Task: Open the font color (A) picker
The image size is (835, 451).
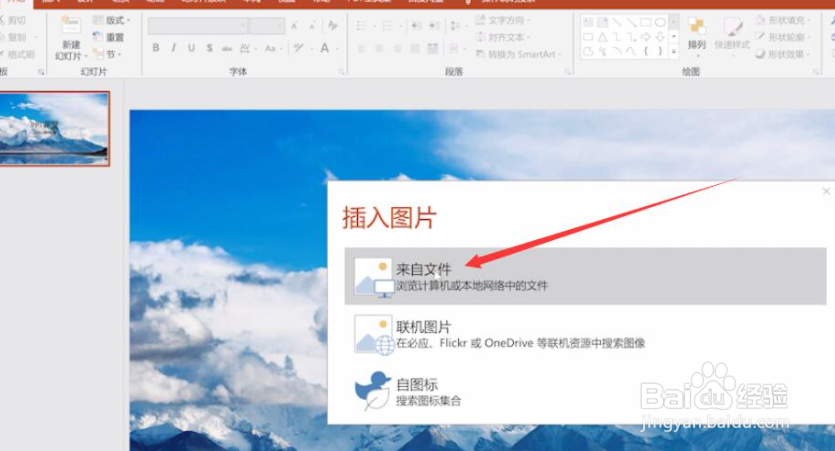Action: [329, 48]
